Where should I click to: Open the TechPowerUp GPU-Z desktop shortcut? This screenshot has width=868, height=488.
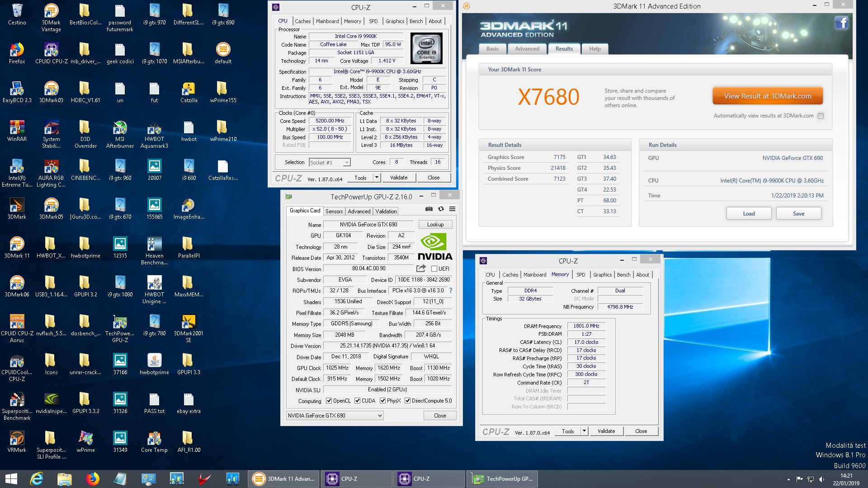pos(120,329)
